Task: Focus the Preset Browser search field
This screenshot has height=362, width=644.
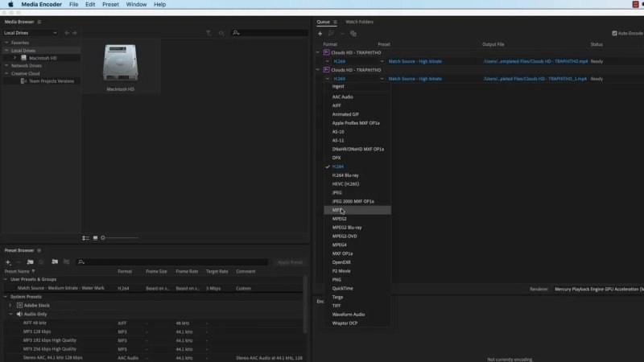Action: (172, 262)
